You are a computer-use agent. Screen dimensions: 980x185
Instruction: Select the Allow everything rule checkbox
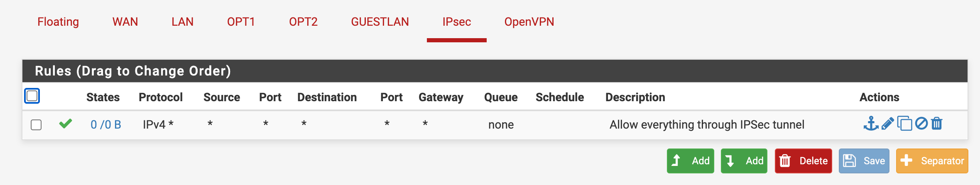[x=36, y=124]
